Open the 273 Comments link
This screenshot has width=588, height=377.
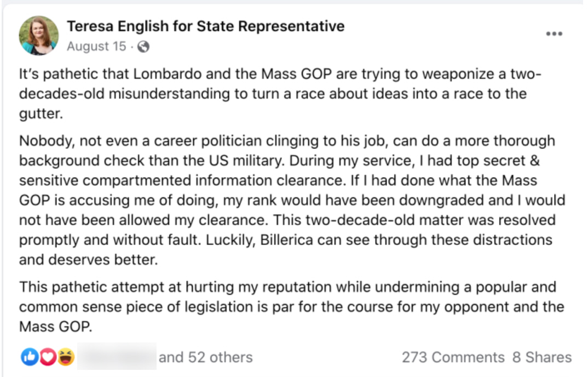pyautogui.click(x=453, y=358)
